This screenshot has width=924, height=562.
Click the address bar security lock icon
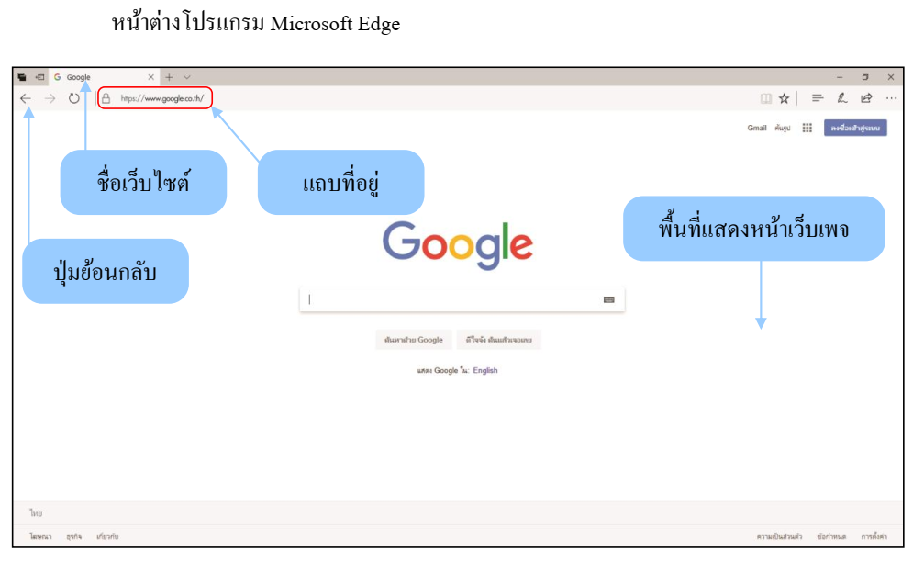[106, 98]
